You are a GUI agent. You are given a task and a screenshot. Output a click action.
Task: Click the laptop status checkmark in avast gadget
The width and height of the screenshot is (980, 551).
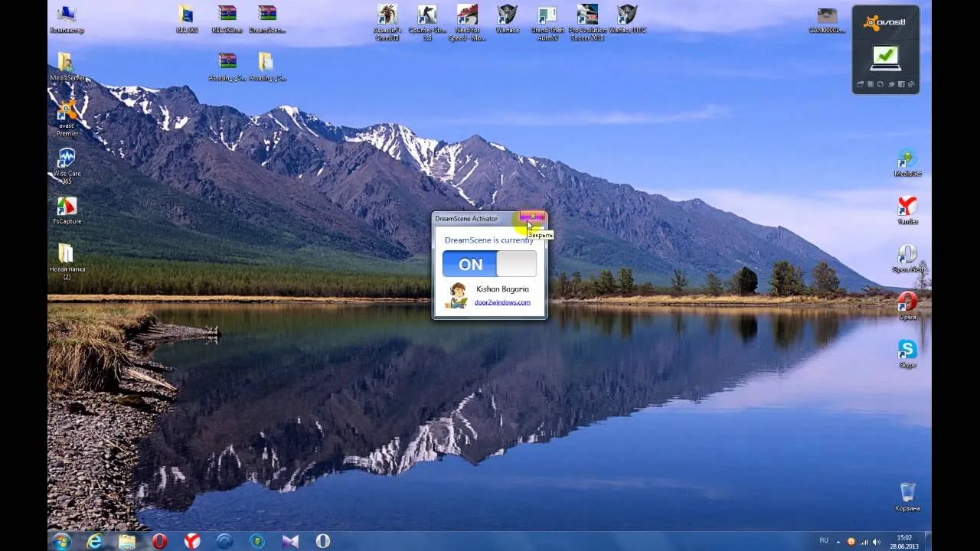pyautogui.click(x=886, y=58)
